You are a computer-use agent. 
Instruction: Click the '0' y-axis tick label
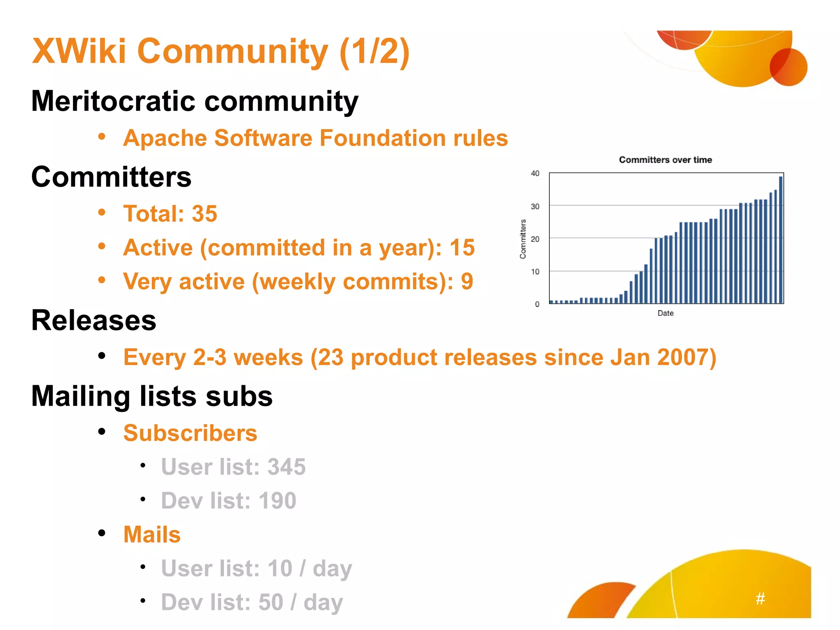[x=537, y=304]
